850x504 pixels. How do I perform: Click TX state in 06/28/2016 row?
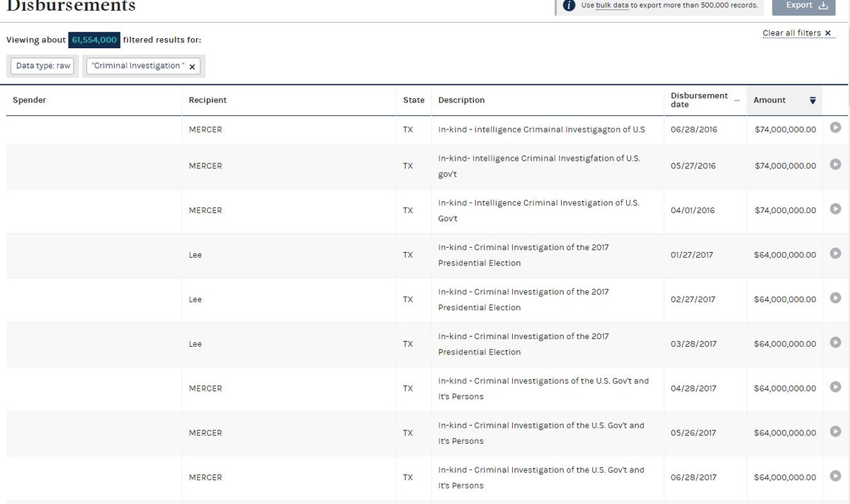click(407, 130)
